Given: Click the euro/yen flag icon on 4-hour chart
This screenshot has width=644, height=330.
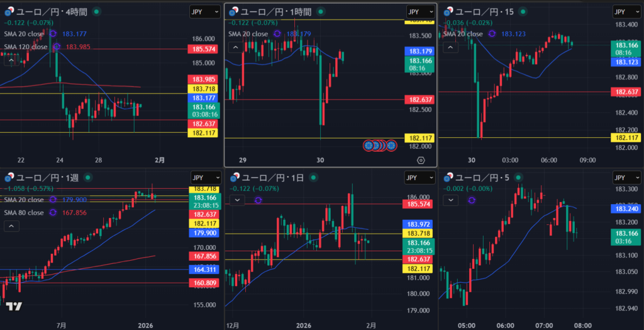Looking at the screenshot, I should pyautogui.click(x=9, y=11).
